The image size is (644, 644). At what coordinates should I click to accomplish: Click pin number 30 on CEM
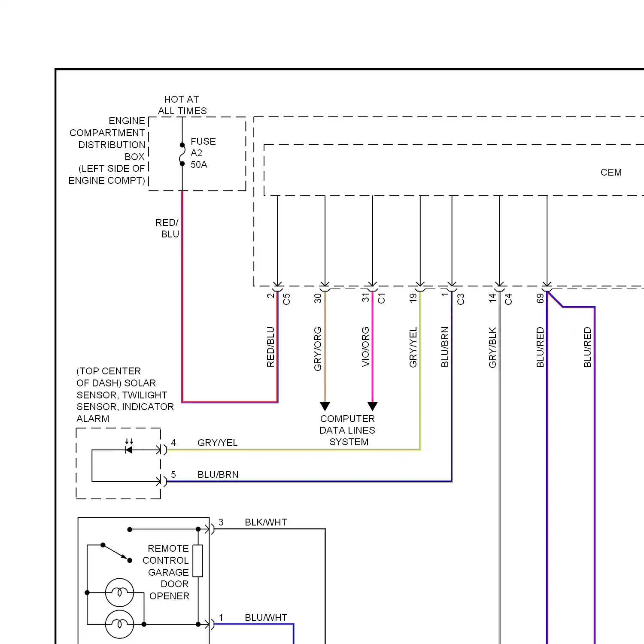(x=318, y=298)
